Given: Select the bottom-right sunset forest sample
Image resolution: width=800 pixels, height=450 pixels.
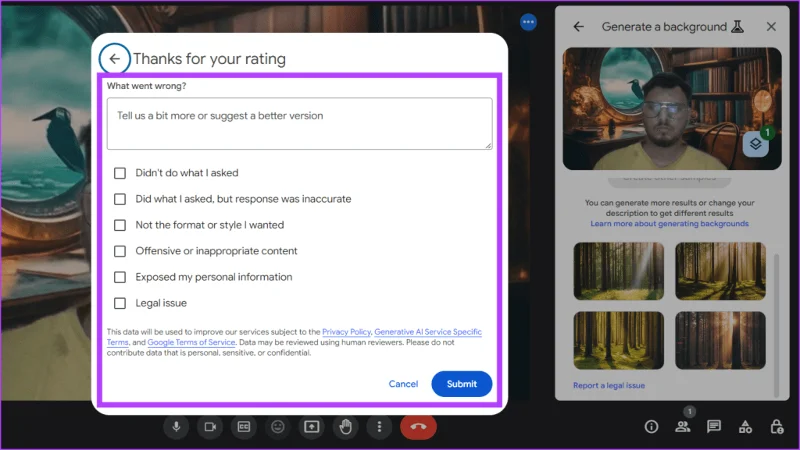Looking at the screenshot, I should (720, 340).
